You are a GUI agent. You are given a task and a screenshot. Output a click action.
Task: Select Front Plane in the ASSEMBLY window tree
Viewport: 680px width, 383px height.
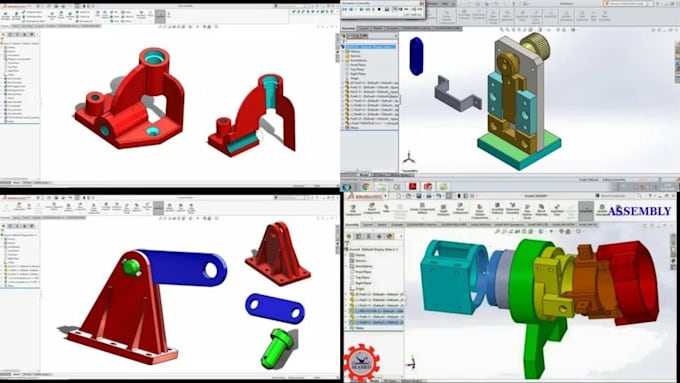363,272
